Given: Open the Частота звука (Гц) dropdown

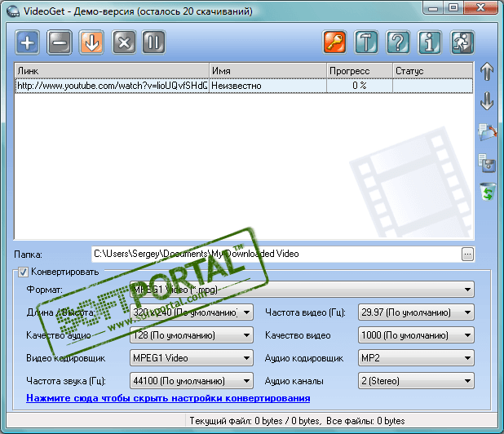Looking at the screenshot, I should point(192,381).
